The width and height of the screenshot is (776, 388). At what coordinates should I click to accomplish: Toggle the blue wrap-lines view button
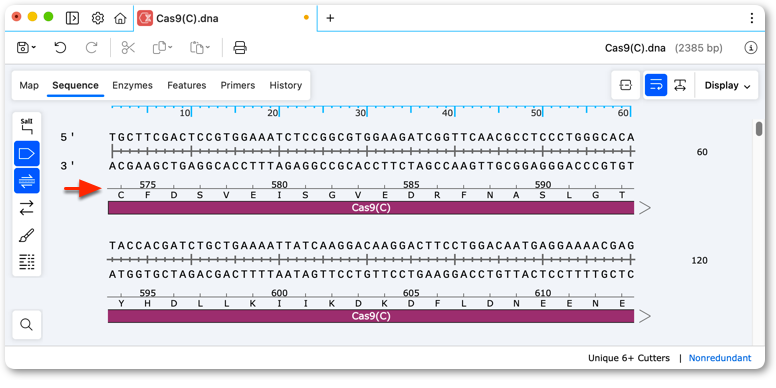[656, 85]
